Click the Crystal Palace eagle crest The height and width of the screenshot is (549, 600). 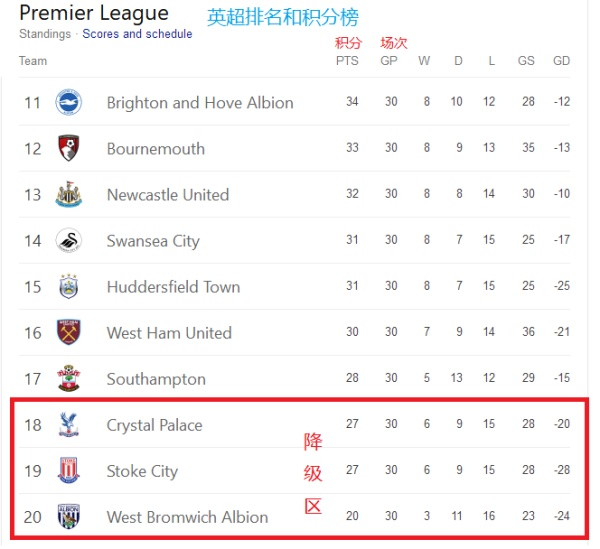pyautogui.click(x=68, y=424)
